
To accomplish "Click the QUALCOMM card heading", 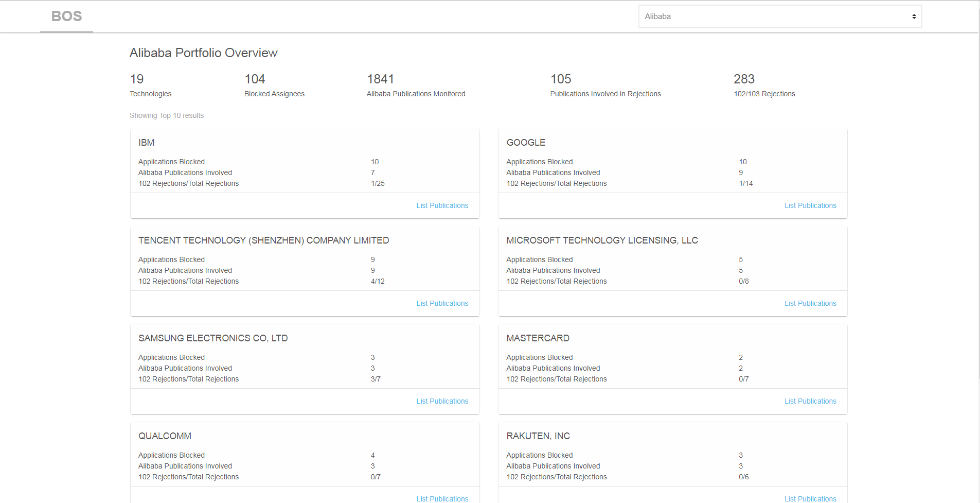I will click(165, 436).
